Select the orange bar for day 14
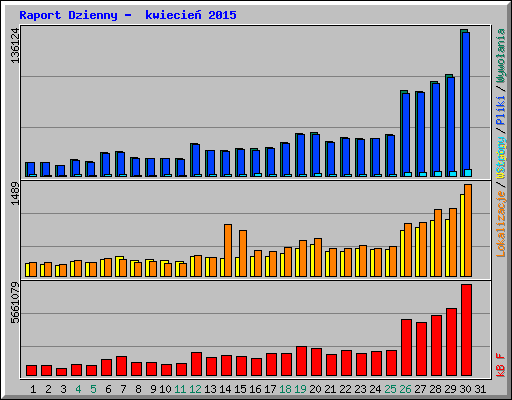Image resolution: width=512 pixels, height=400 pixels. coord(228,250)
